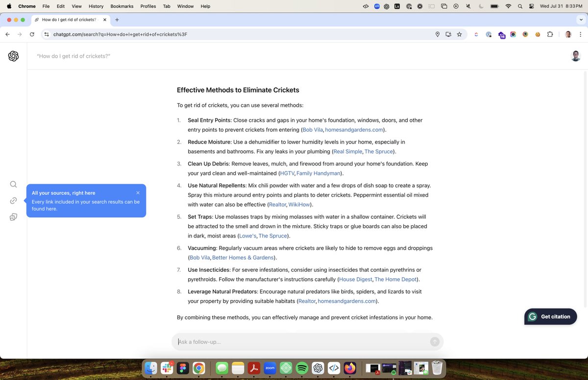Image resolution: width=588 pixels, height=380 pixels.
Task: Open the View menu
Action: click(76, 6)
